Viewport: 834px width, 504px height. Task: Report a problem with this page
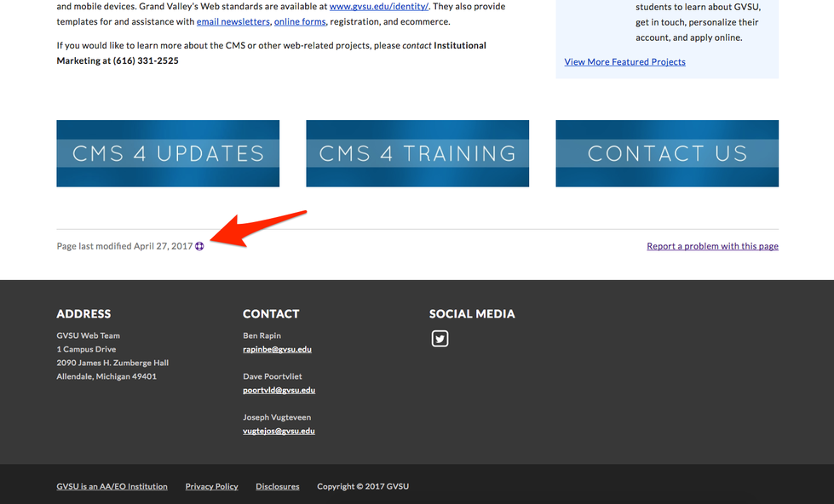click(712, 246)
